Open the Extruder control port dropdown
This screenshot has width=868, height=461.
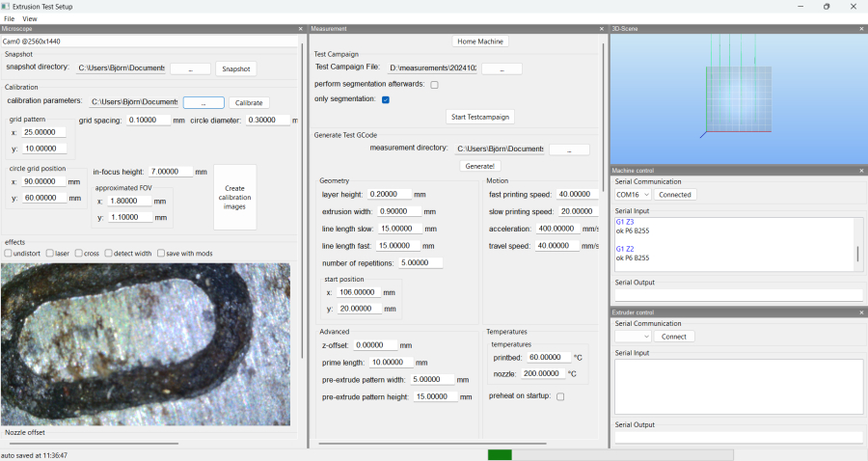[633, 337]
